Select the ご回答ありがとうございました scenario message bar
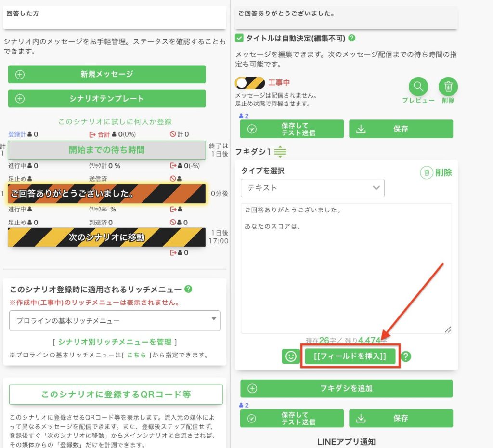The height and width of the screenshot is (448, 493). coord(106,194)
